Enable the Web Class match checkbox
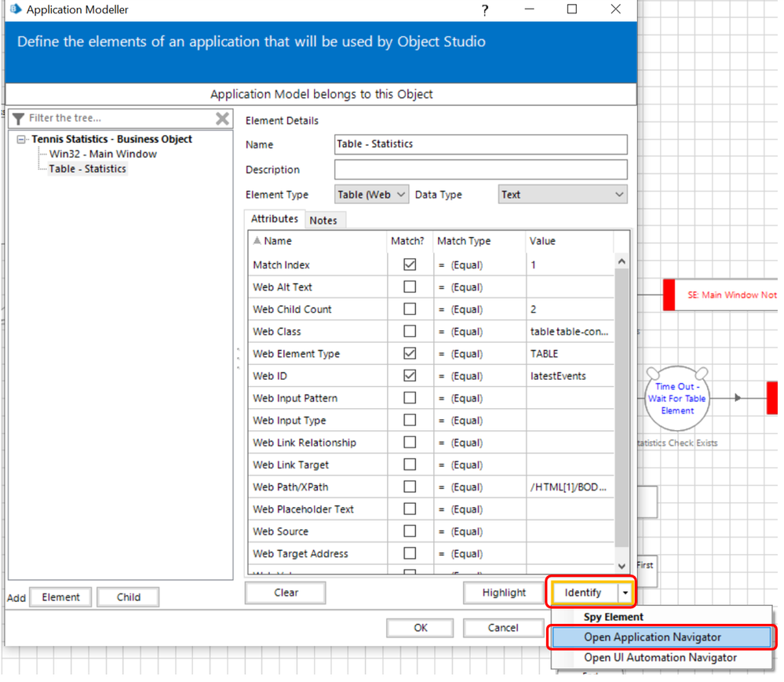The width and height of the screenshot is (784, 682). coord(410,331)
